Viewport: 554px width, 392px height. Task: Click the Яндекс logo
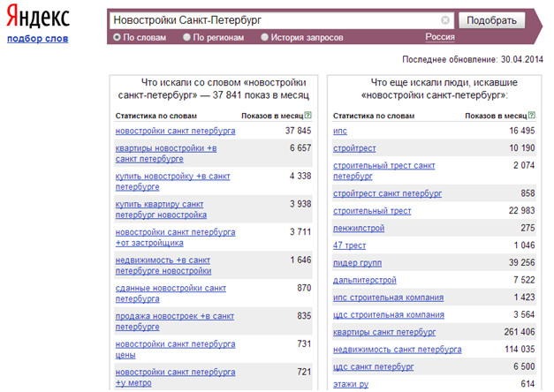(x=38, y=17)
